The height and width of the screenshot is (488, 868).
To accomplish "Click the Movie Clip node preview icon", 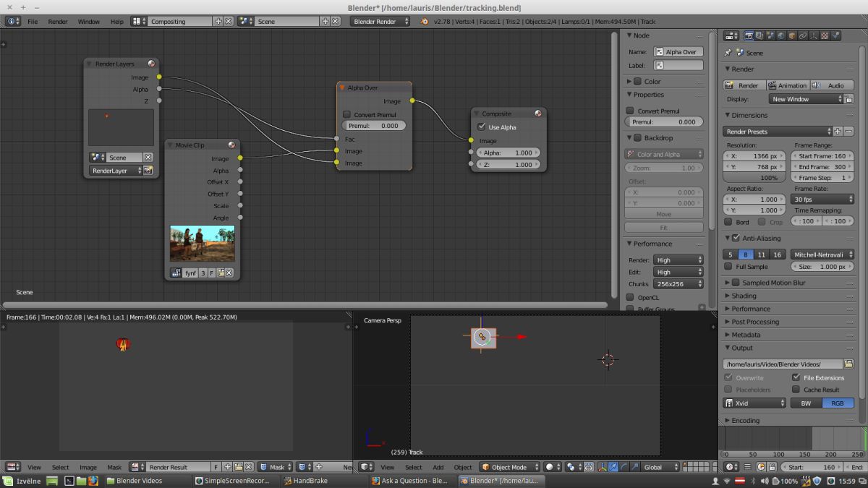I will coord(231,145).
